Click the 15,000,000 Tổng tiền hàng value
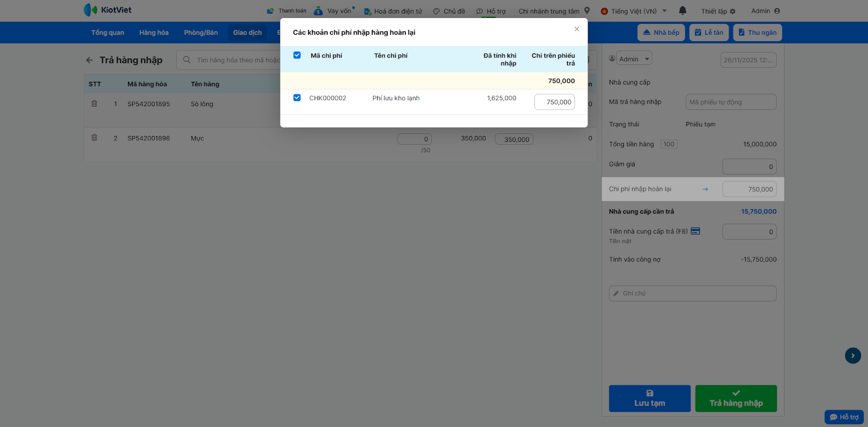The height and width of the screenshot is (427, 868). pyautogui.click(x=759, y=144)
